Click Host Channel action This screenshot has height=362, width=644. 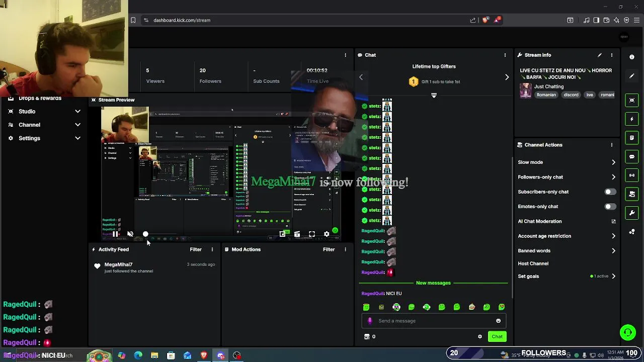pos(533,263)
